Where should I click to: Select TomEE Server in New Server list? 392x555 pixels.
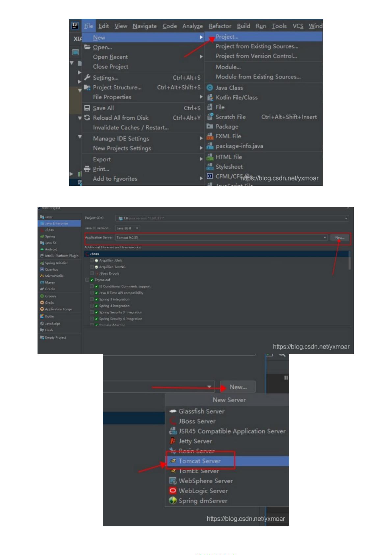pos(227,471)
